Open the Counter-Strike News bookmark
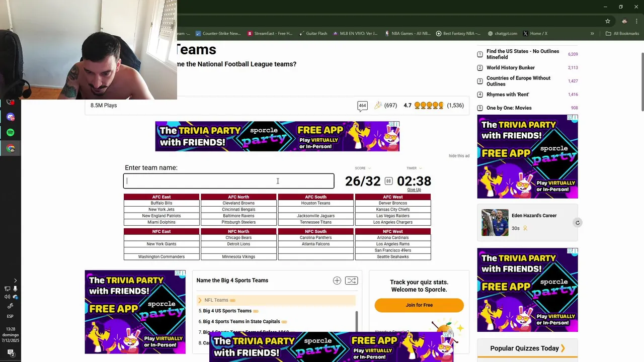This screenshot has height=362, width=644. 218,34
